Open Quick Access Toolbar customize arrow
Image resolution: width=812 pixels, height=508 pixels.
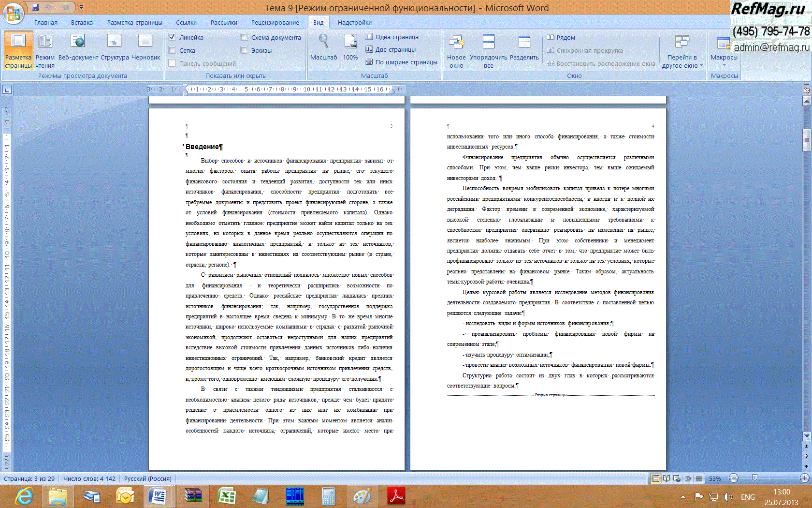click(x=82, y=8)
